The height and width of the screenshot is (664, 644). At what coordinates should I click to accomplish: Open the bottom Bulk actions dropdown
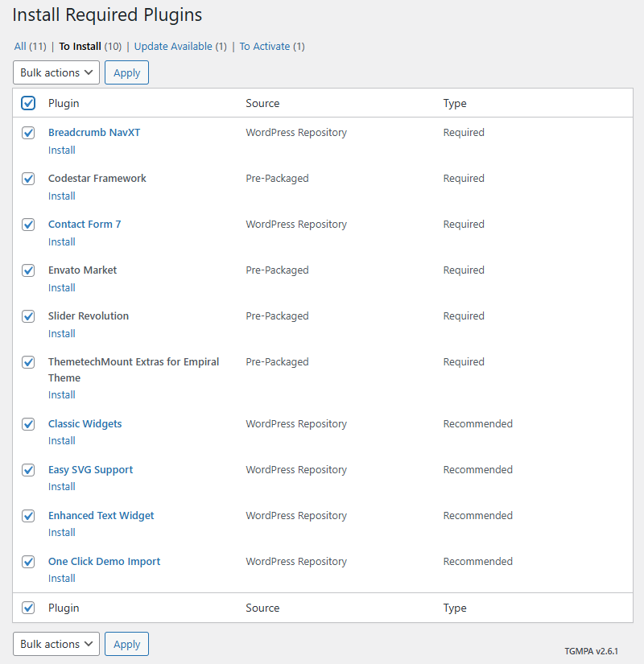(x=56, y=644)
